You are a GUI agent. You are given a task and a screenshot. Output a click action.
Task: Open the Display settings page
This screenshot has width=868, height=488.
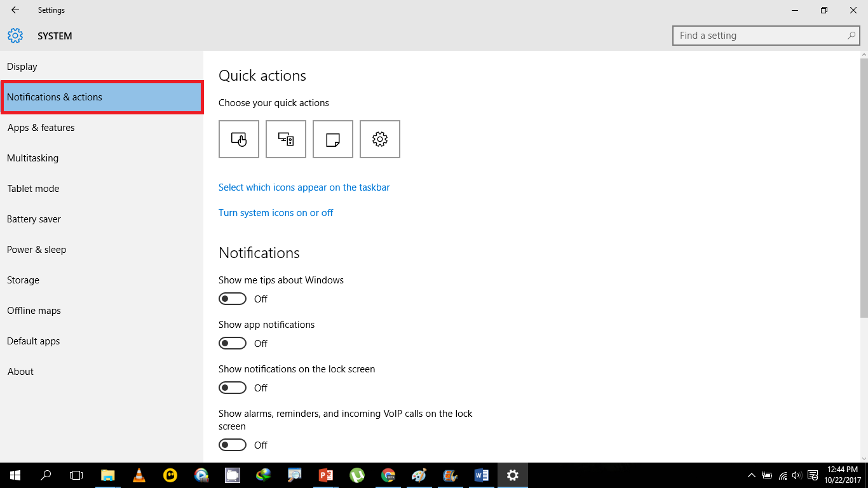[x=22, y=66]
